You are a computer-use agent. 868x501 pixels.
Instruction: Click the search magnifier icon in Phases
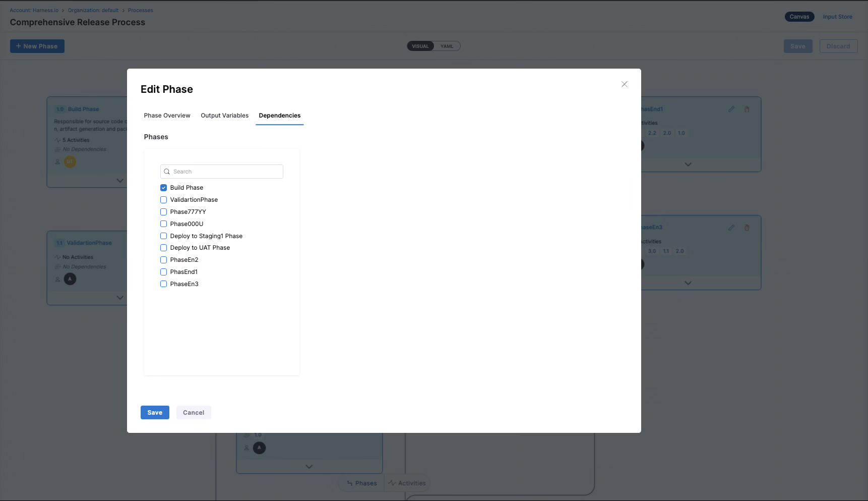167,172
